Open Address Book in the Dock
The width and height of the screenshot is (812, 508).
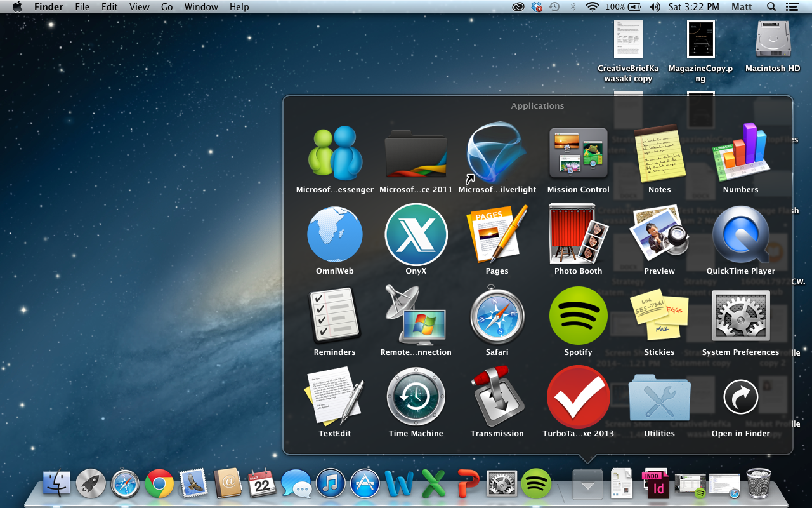[228, 484]
